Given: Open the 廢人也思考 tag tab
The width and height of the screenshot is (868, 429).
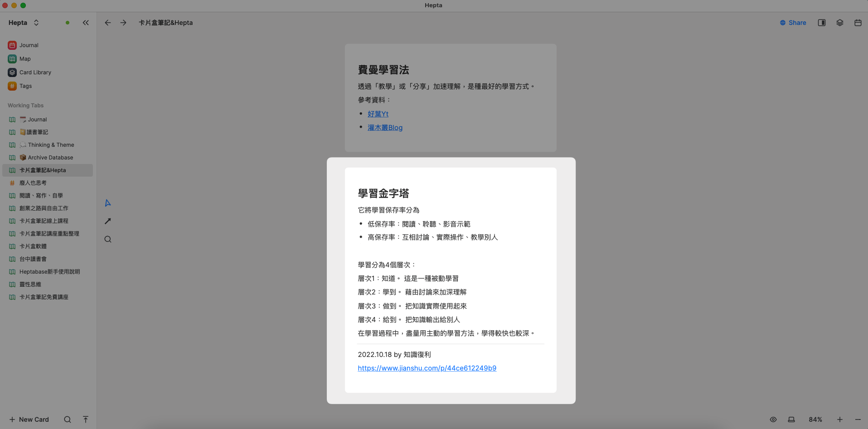Looking at the screenshot, I should tap(34, 183).
